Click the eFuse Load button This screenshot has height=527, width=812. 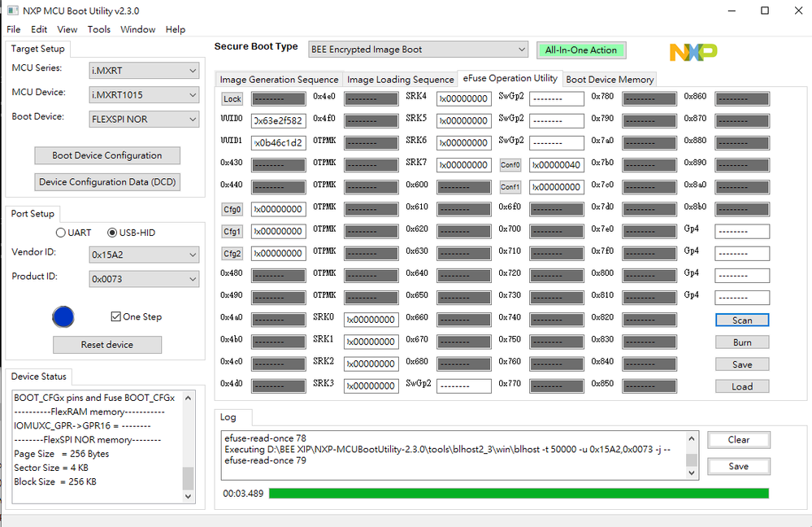(x=742, y=386)
